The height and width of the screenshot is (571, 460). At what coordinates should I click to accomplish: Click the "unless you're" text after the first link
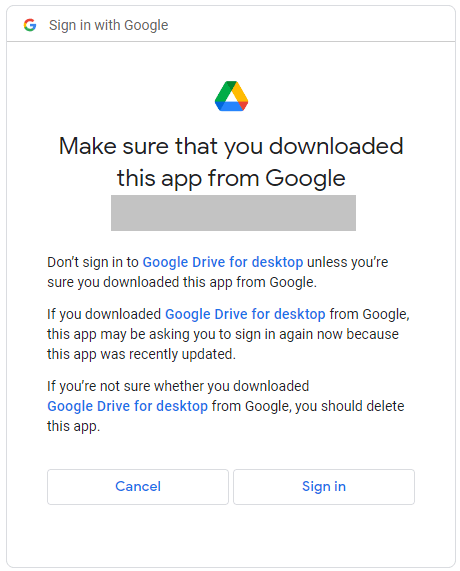pos(347,262)
